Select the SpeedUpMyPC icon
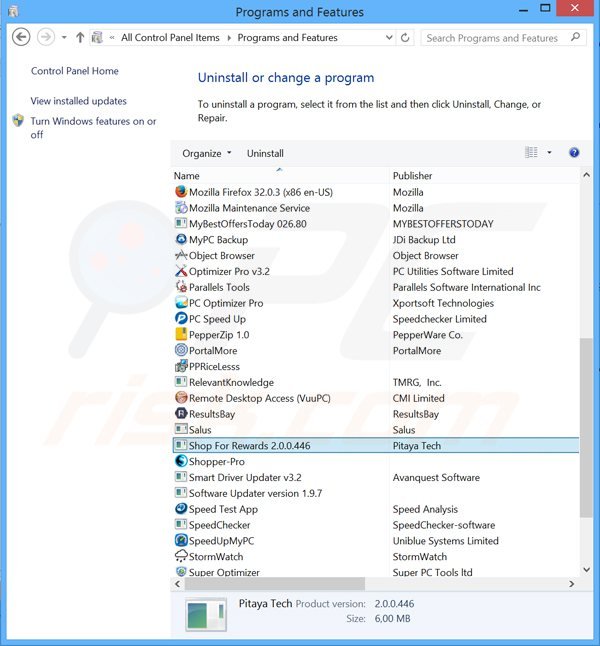The width and height of the screenshot is (600, 646). coord(181,541)
